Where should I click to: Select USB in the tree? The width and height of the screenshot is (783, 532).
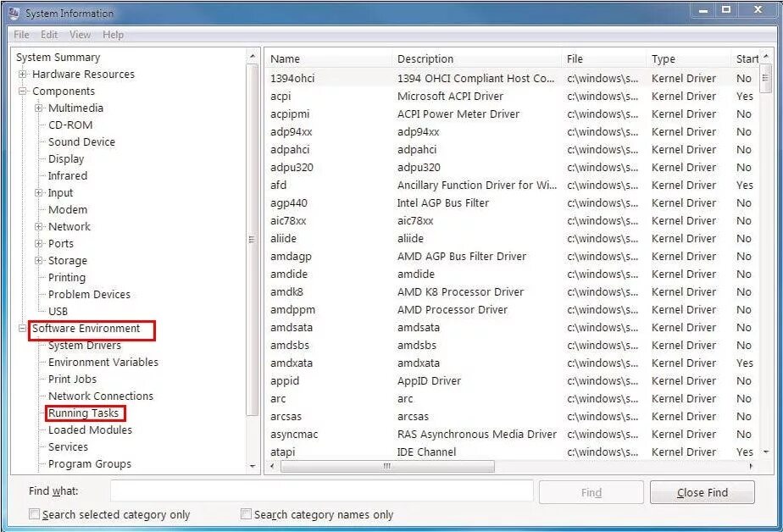[58, 312]
